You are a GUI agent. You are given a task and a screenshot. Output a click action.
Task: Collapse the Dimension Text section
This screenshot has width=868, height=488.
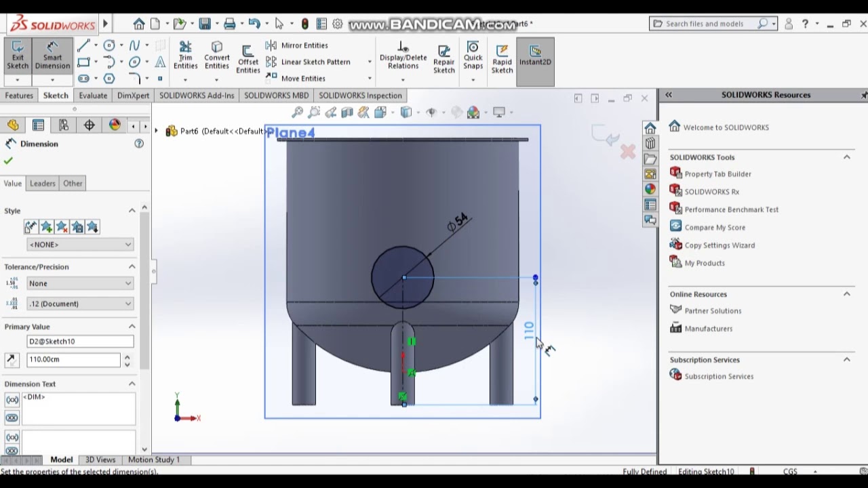click(x=132, y=384)
